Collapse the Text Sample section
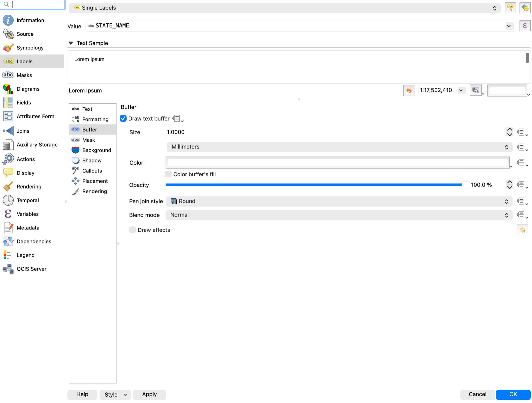This screenshot has height=403, width=532. coord(71,43)
